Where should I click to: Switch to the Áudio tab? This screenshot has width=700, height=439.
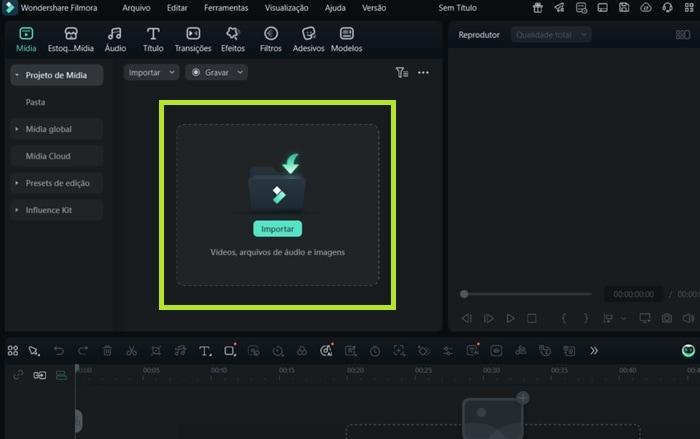(x=115, y=39)
